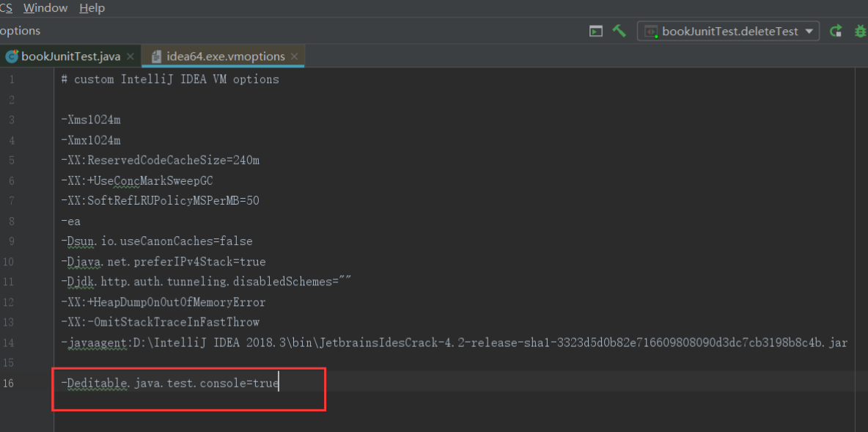Click '-XX:-OmitStackTraceInFastThrow' line
Viewport: 868px width, 432px height.
(x=161, y=322)
